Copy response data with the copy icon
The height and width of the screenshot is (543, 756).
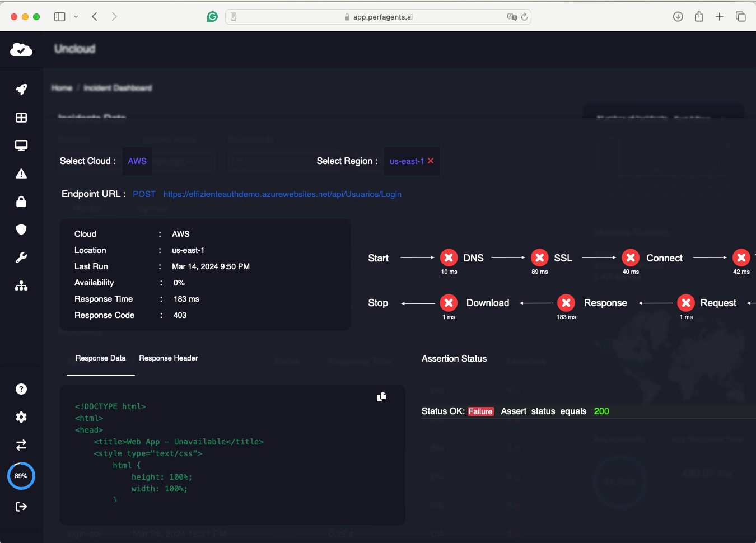[x=381, y=397]
